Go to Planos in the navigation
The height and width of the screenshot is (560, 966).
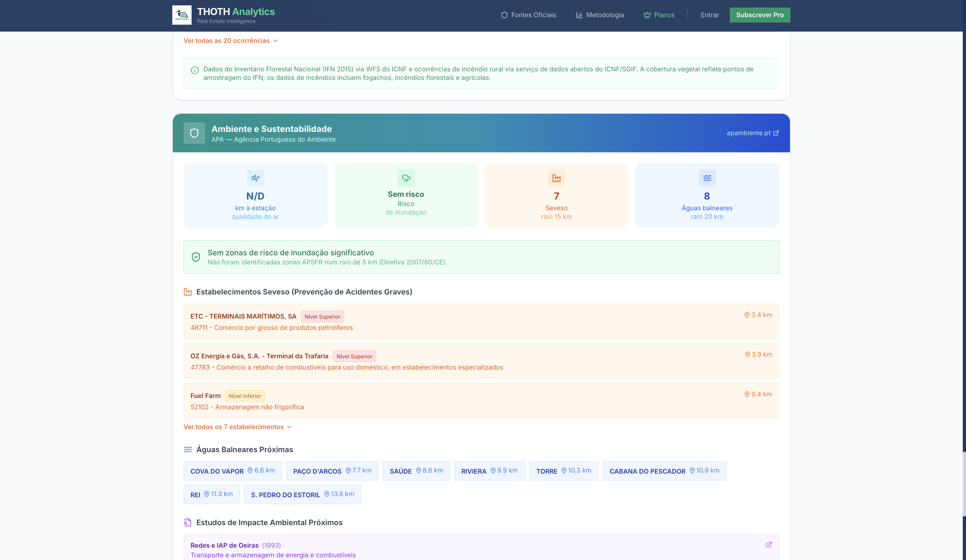point(659,15)
